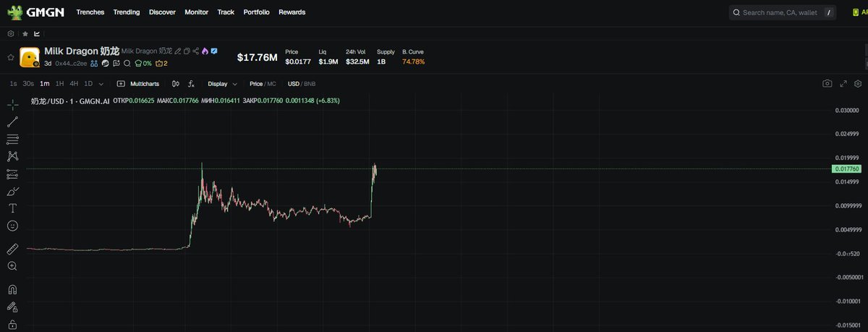Expand more timeframes dropdown arrow

pyautogui.click(x=101, y=84)
